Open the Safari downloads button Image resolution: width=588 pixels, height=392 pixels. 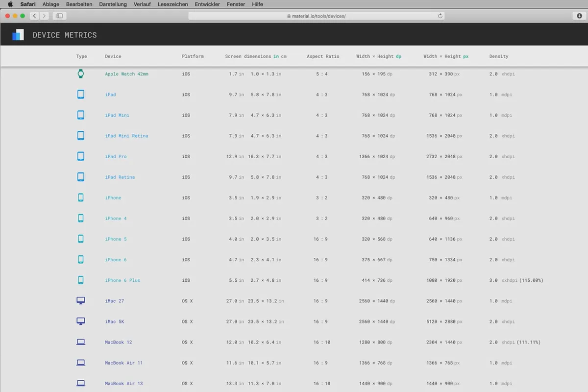pyautogui.click(x=579, y=16)
